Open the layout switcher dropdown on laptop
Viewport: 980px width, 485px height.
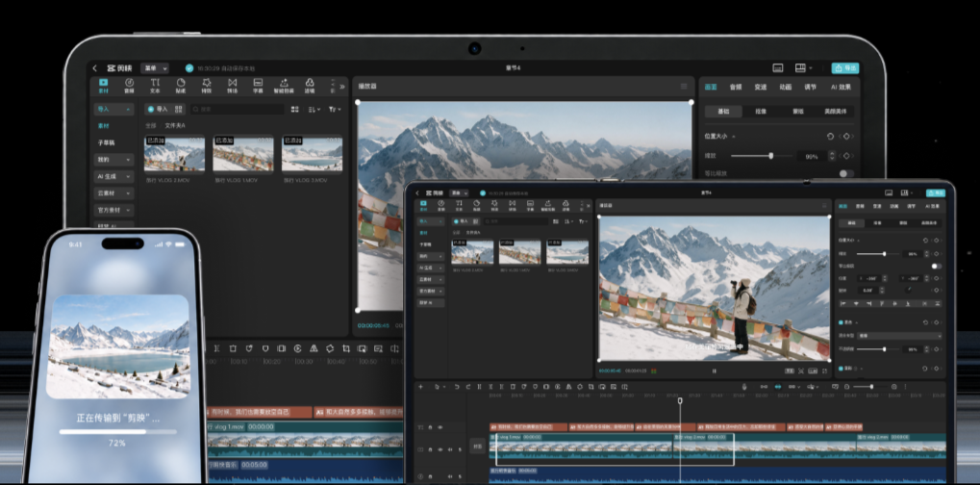[803, 67]
